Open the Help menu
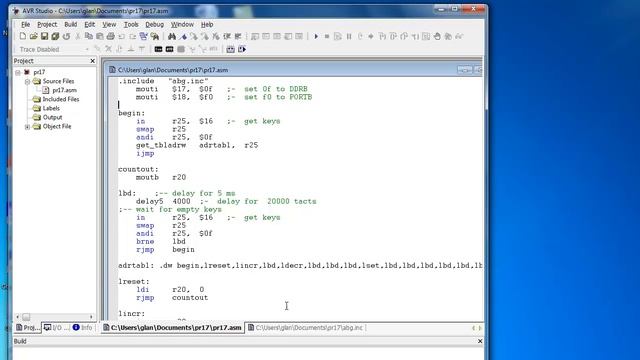This screenshot has height=360, width=640. pyautogui.click(x=207, y=24)
